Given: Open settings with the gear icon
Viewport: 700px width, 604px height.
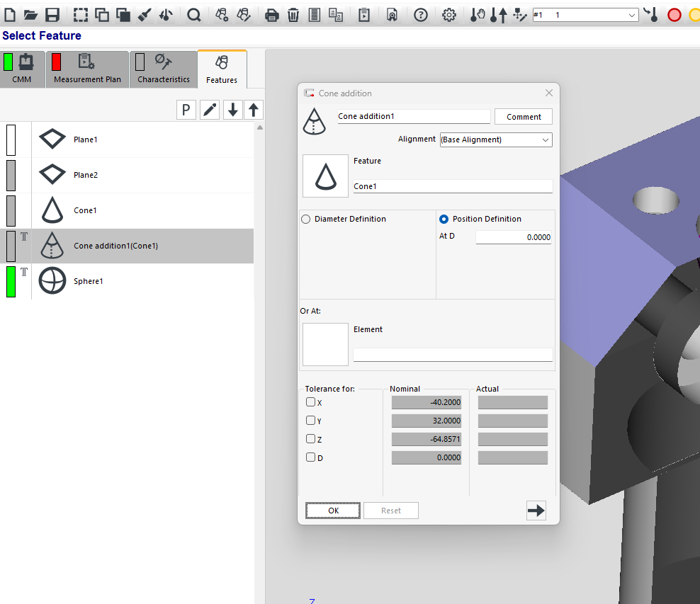Looking at the screenshot, I should point(448,15).
